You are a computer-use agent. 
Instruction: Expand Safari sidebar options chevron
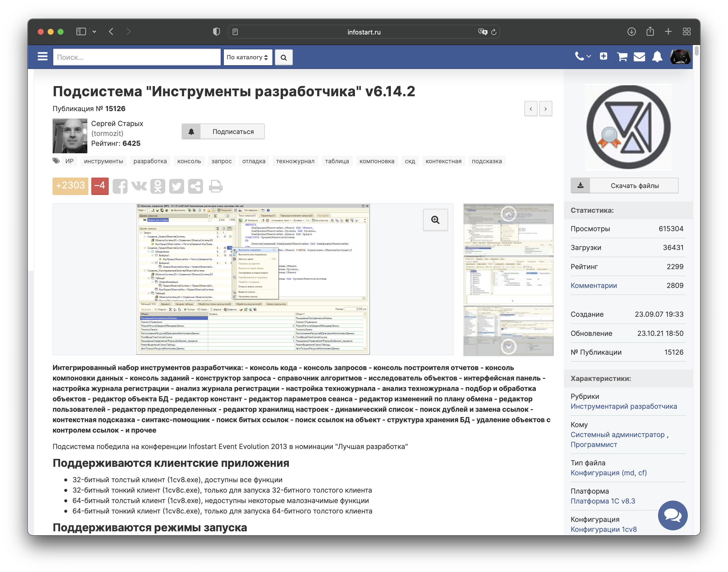pyautogui.click(x=95, y=32)
